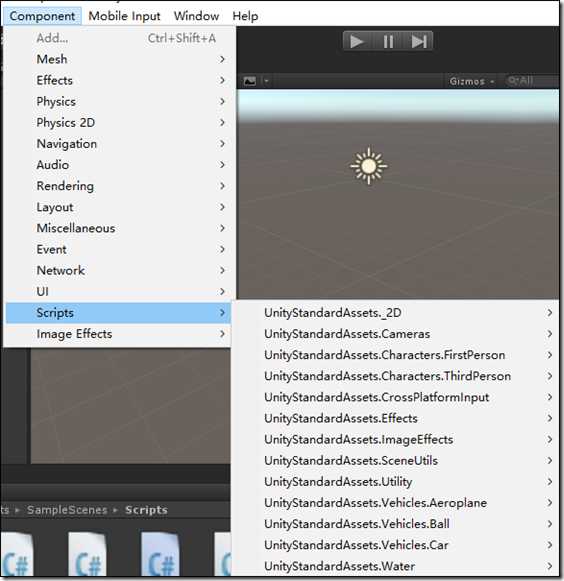Screen dimensions: 564x581
Task: Select the directional light sun gizmo
Action: click(368, 166)
